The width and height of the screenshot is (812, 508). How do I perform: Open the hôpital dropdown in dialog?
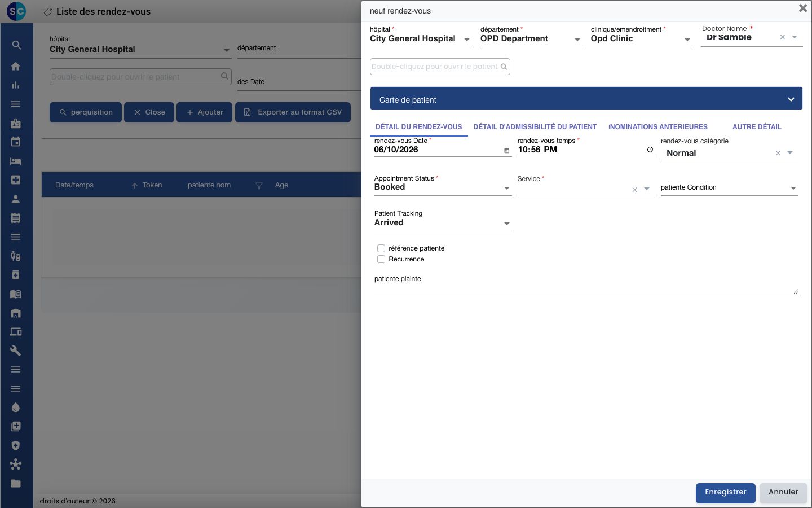(x=421, y=38)
